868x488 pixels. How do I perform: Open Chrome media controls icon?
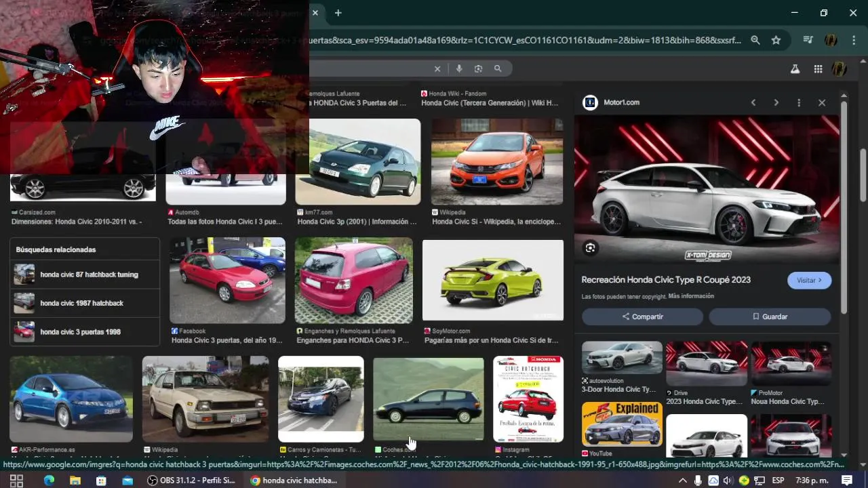pyautogui.click(x=808, y=41)
